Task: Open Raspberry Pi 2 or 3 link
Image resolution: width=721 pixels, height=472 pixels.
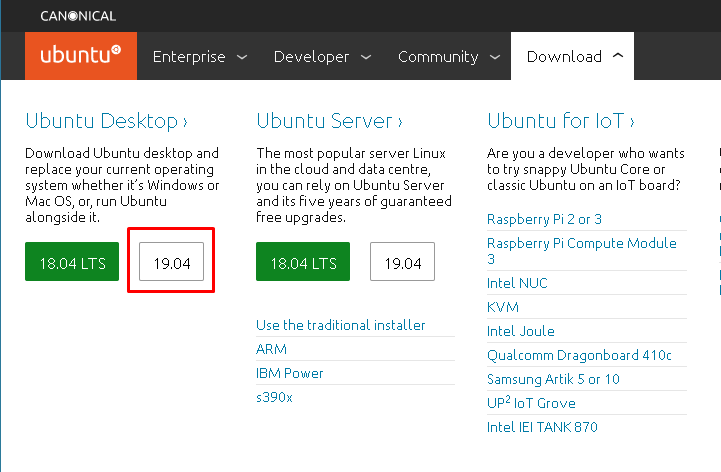Action: (x=544, y=219)
